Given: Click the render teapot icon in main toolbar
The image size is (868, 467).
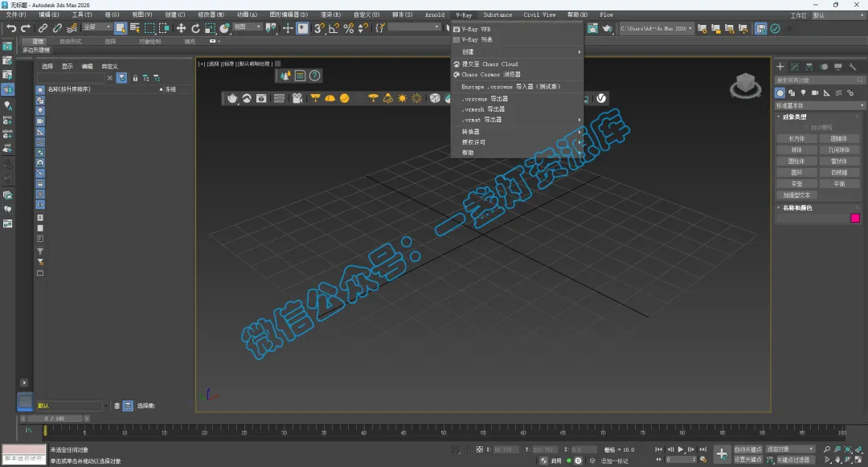Looking at the screenshot, I should pos(608,28).
